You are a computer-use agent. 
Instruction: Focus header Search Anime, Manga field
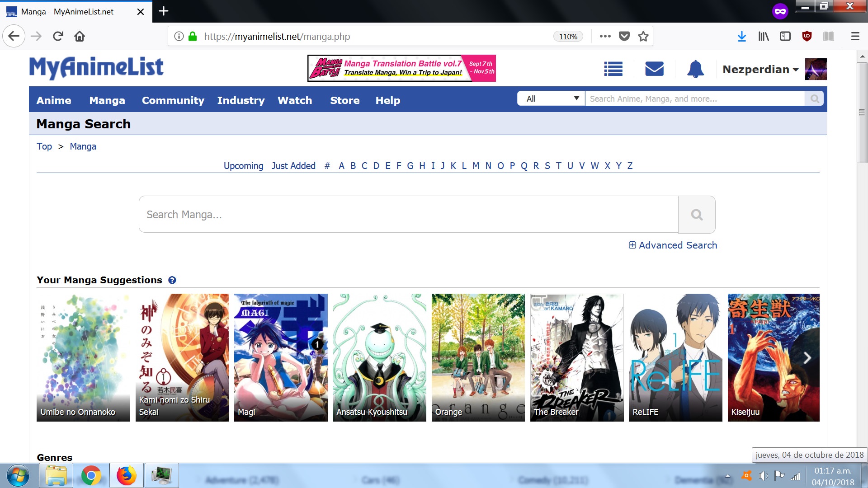pos(695,99)
